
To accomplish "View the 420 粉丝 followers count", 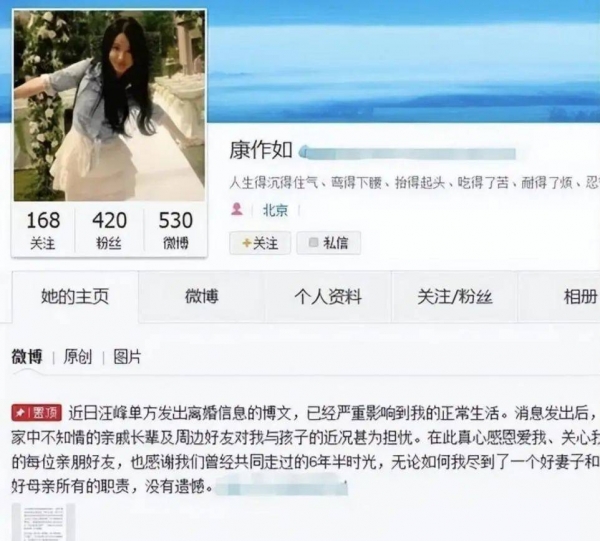I will click(109, 231).
